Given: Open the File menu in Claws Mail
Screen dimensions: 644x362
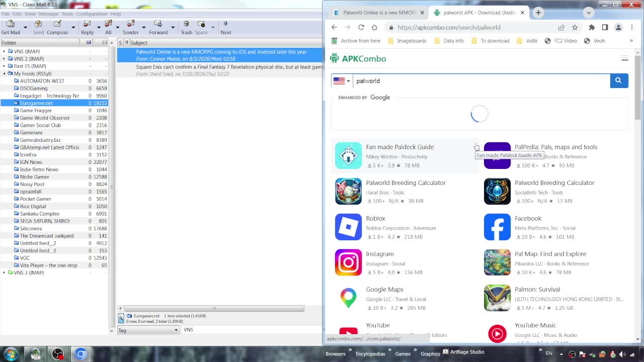Looking at the screenshot, I should [6, 14].
